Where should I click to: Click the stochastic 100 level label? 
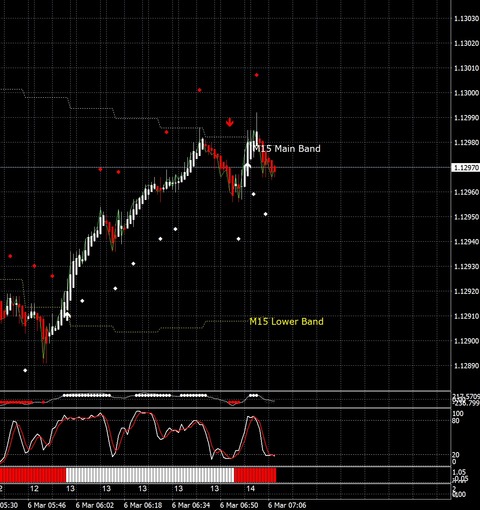point(457,414)
